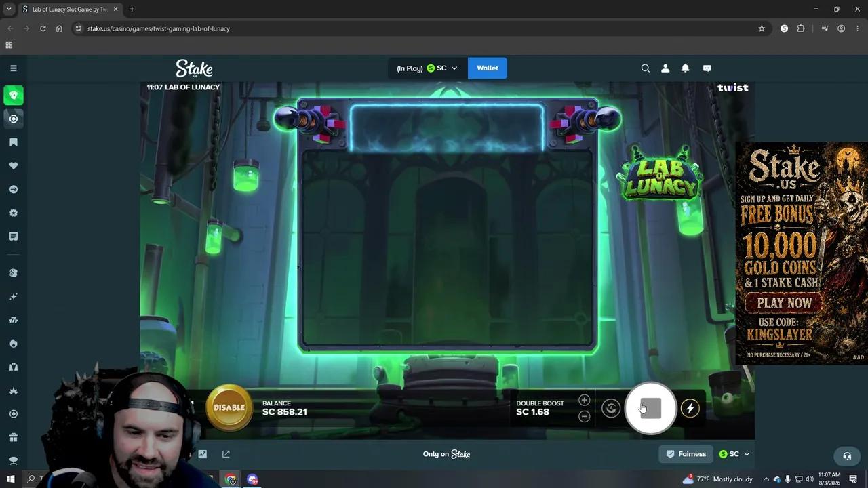Viewport: 868px width, 488px height.
Task: Reload the page in Chrome
Action: (x=43, y=28)
